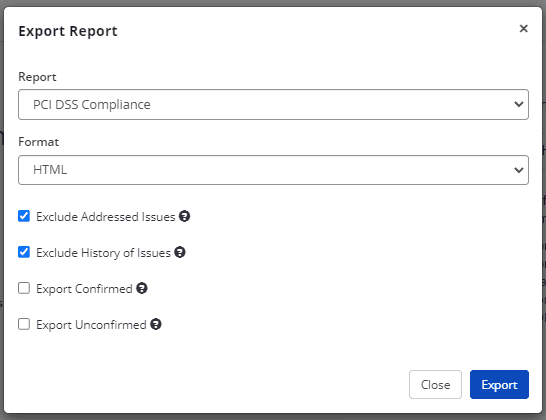546x420 pixels.
Task: Click help icon beside Exclude Addressed Issues
Action: point(184,216)
